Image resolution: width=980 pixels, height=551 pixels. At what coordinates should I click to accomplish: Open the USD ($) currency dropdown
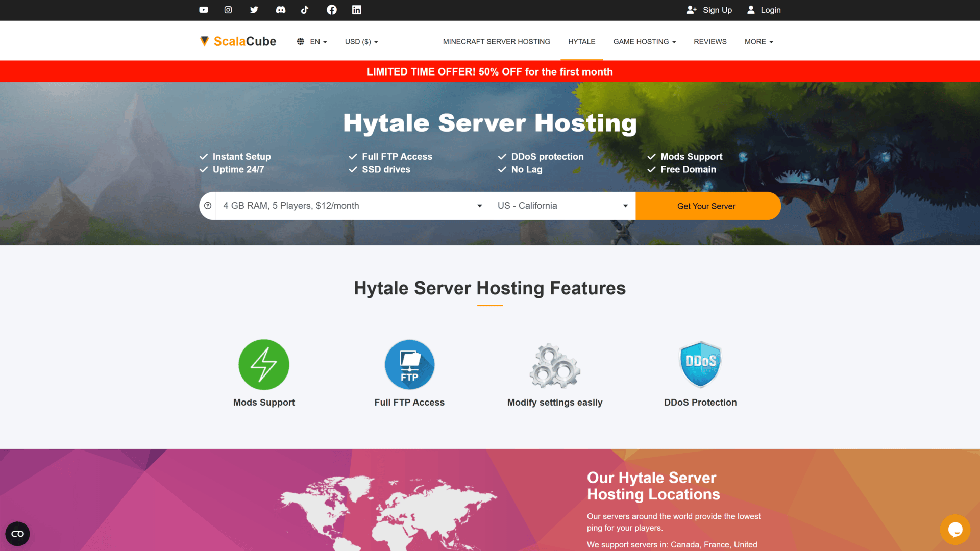[361, 42]
